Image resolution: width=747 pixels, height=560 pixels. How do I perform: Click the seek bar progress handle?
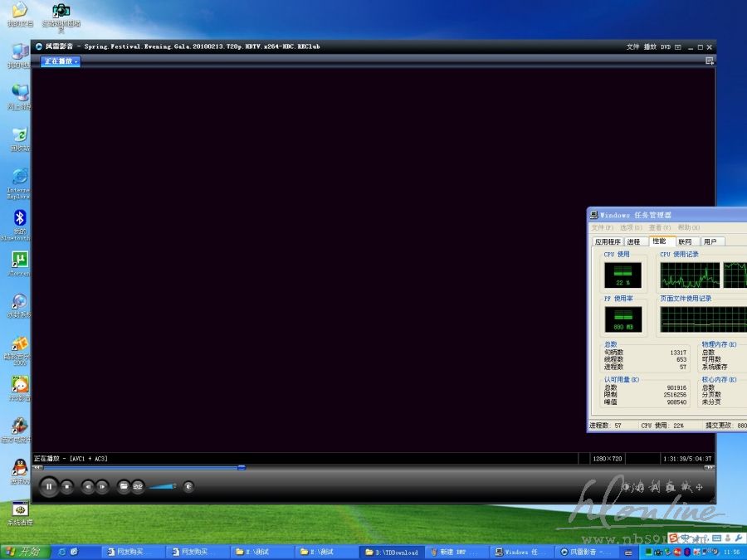(242, 467)
